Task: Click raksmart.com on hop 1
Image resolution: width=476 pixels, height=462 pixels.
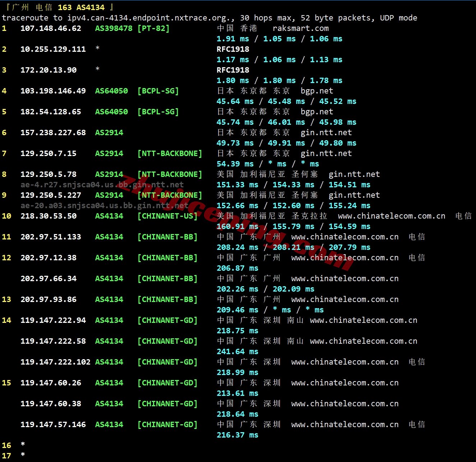Action: [x=301, y=28]
